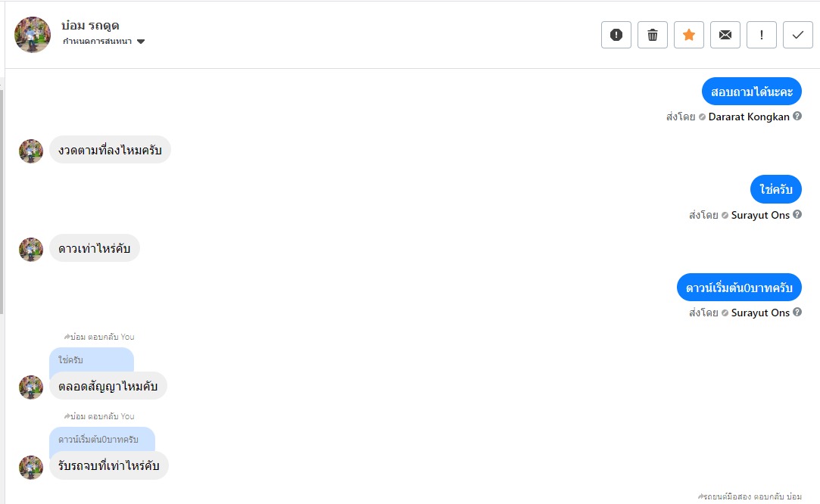820x504 pixels.
Task: Click the quoted reply bubble ใช่ครับ
Action: coord(91,360)
